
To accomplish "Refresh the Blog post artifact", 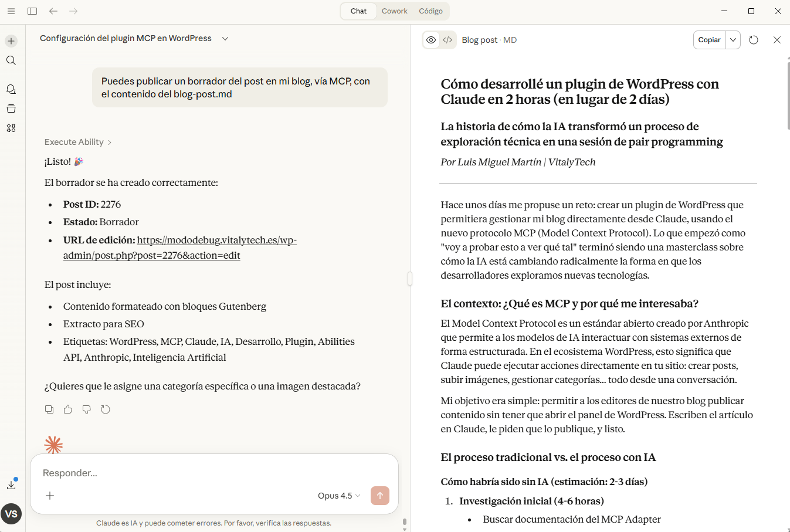I will click(754, 40).
